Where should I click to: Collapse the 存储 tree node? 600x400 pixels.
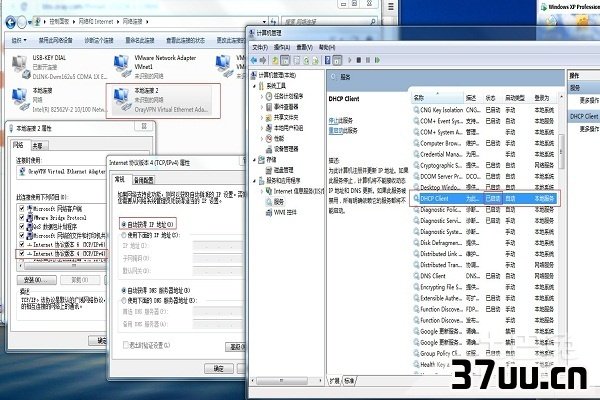tap(254, 160)
